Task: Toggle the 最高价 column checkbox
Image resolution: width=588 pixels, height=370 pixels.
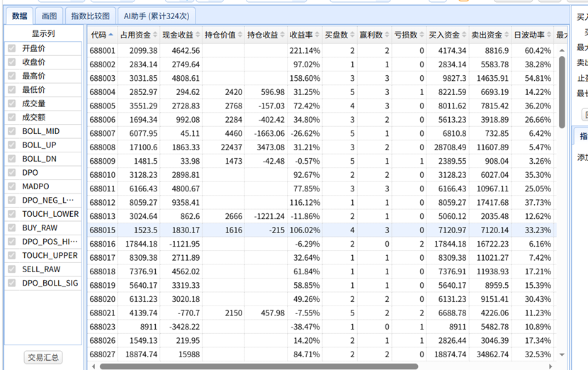Action: click(x=12, y=76)
